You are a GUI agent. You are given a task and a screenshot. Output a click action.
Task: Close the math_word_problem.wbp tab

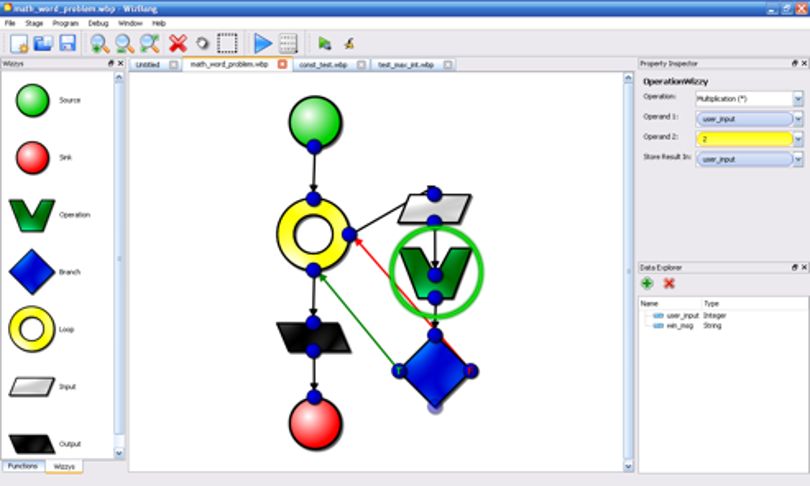[282, 64]
